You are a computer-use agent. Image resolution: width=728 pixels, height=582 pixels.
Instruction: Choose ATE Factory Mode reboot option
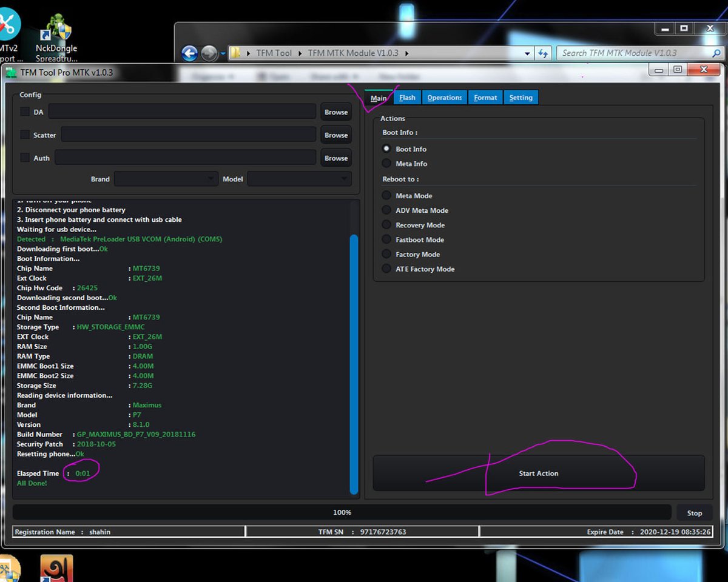tap(386, 269)
